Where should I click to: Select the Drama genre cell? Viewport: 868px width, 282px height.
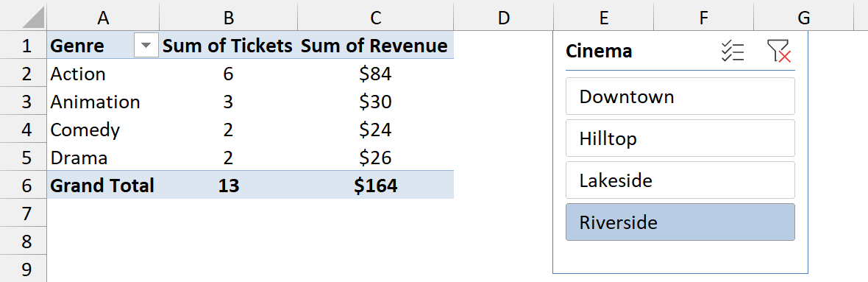(103, 158)
